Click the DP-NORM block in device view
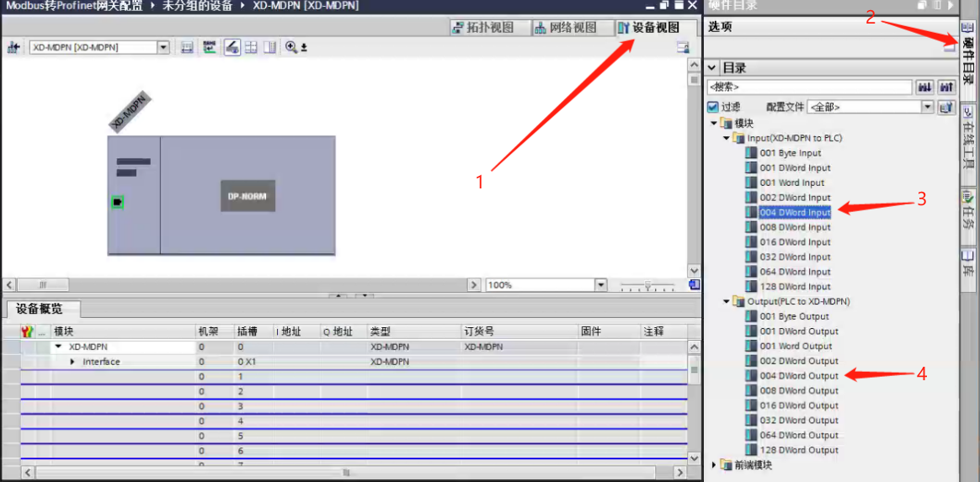The width and height of the screenshot is (980, 482). tap(248, 195)
